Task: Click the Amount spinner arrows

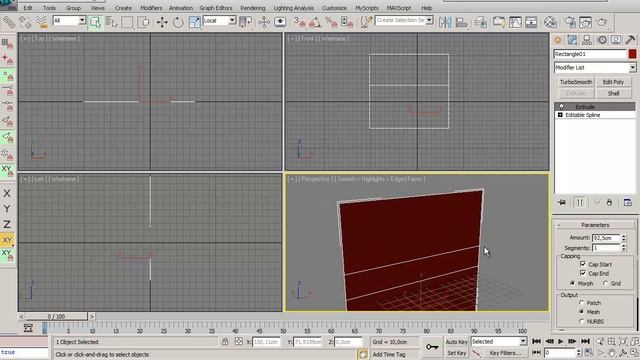Action: (623, 238)
